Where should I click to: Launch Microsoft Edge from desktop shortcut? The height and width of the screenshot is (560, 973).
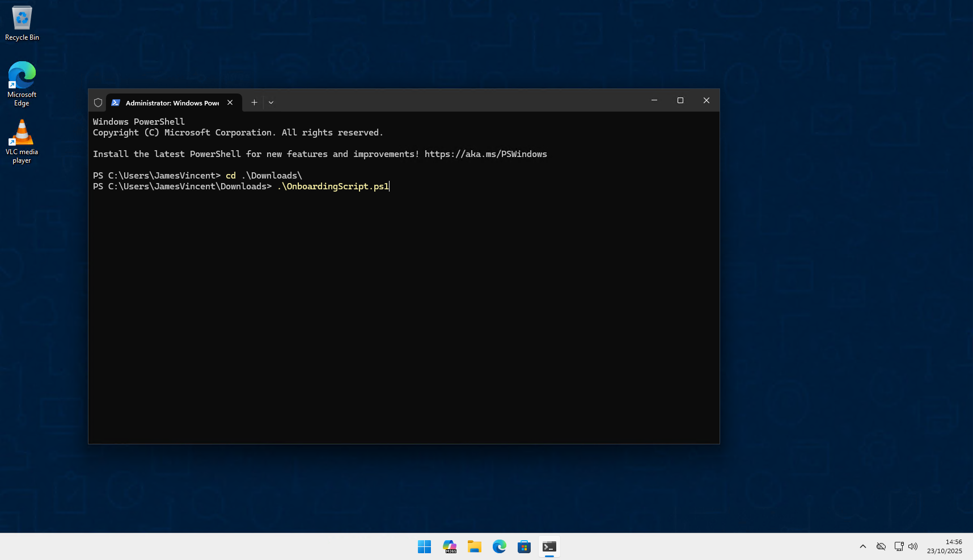tap(22, 83)
